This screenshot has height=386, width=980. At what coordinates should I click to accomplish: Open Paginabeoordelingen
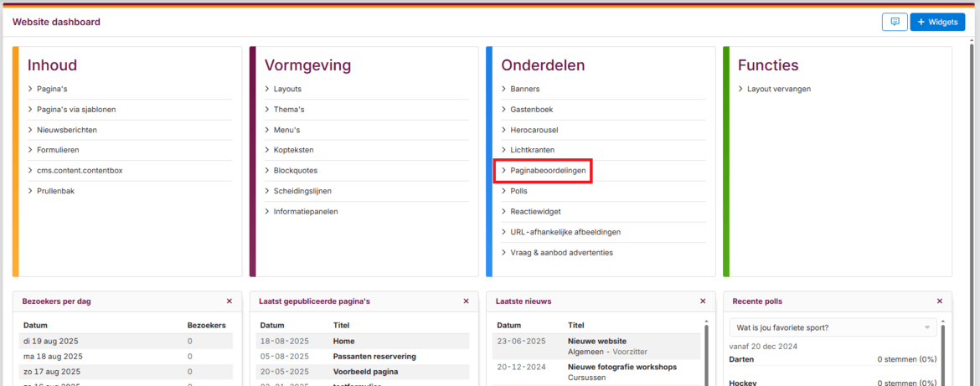tap(548, 171)
